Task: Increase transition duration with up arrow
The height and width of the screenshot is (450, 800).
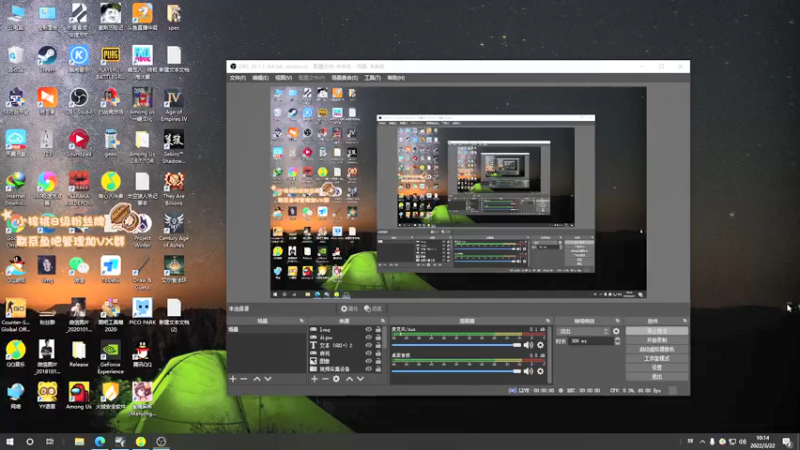Action: click(x=617, y=339)
